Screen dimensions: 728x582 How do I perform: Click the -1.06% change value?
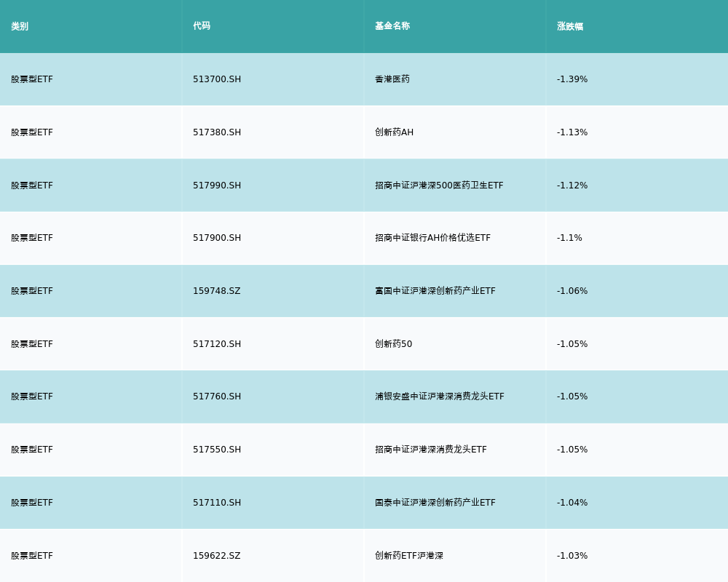tap(572, 291)
